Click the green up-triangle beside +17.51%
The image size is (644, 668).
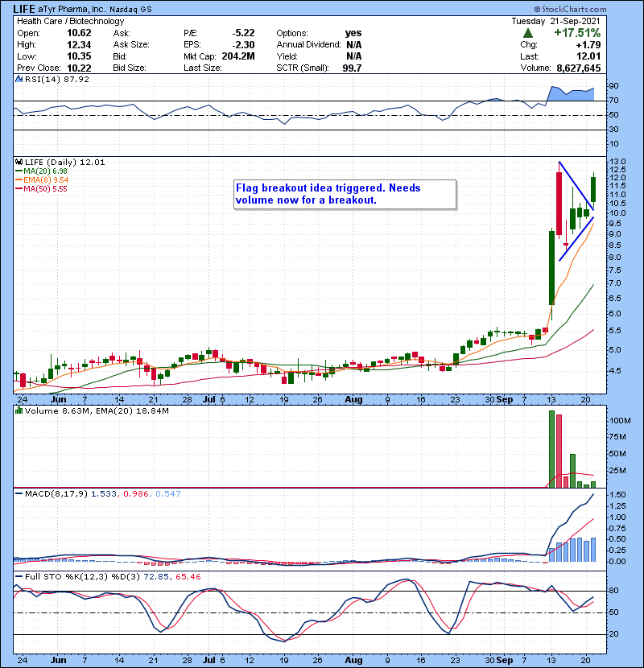[528, 33]
